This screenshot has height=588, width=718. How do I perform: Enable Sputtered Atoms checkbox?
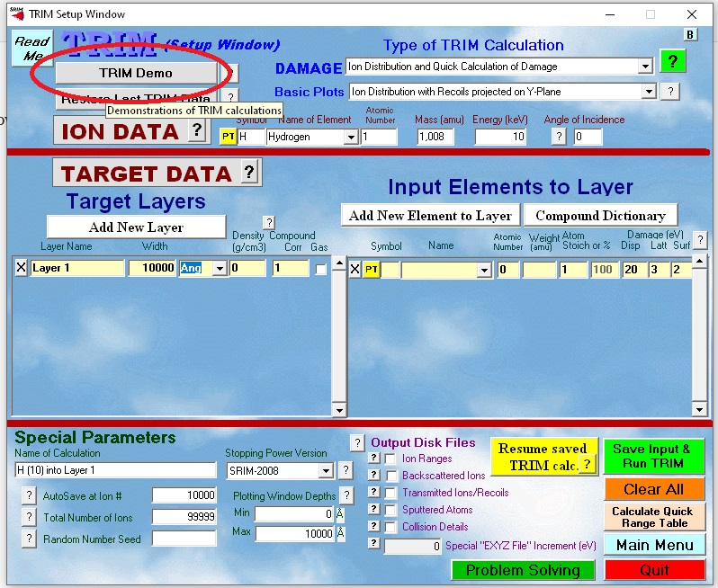pos(390,510)
